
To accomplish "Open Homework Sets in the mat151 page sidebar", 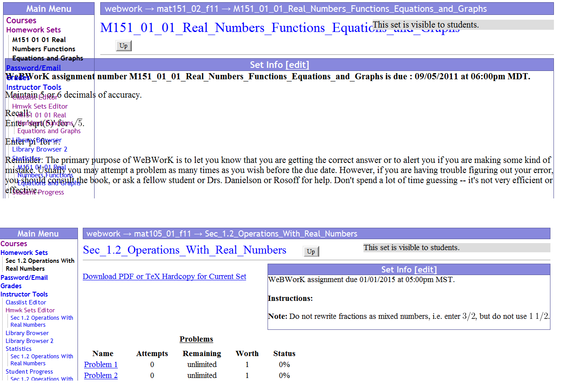I will [x=33, y=30].
